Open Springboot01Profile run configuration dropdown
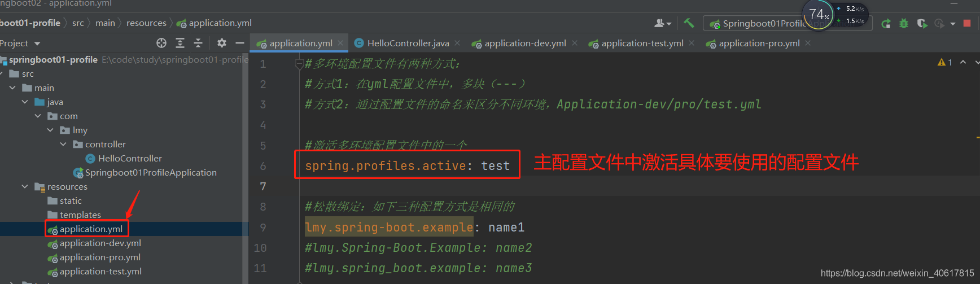The height and width of the screenshot is (284, 980). click(x=788, y=23)
